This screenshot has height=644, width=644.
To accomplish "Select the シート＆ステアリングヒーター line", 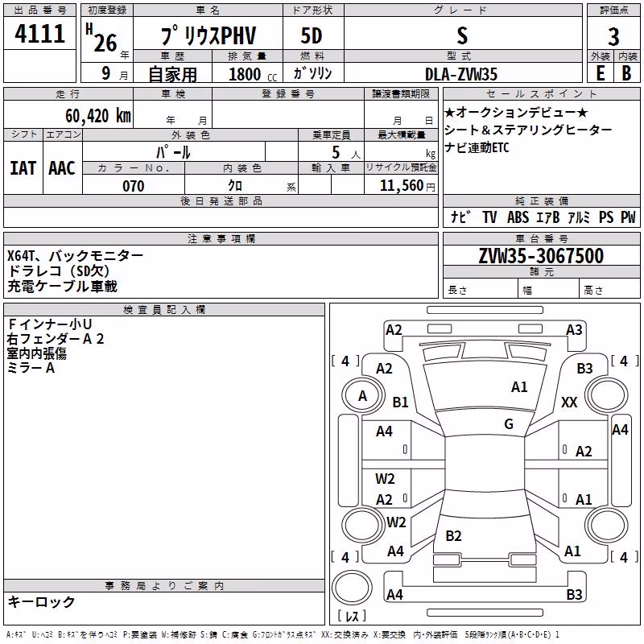I will 528,130.
